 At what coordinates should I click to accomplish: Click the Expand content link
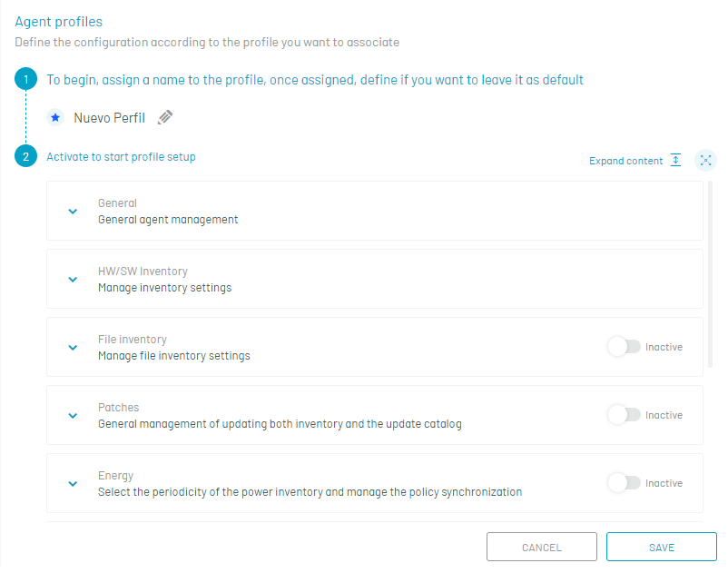pyautogui.click(x=625, y=161)
